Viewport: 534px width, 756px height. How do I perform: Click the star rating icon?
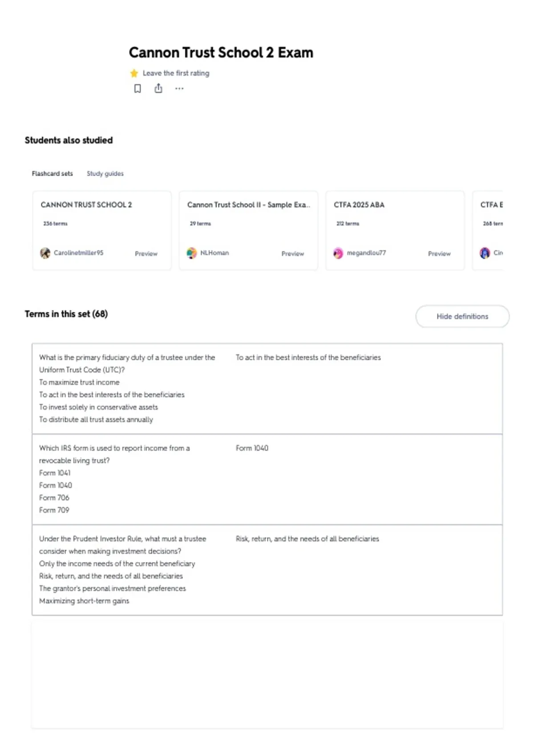(x=134, y=73)
